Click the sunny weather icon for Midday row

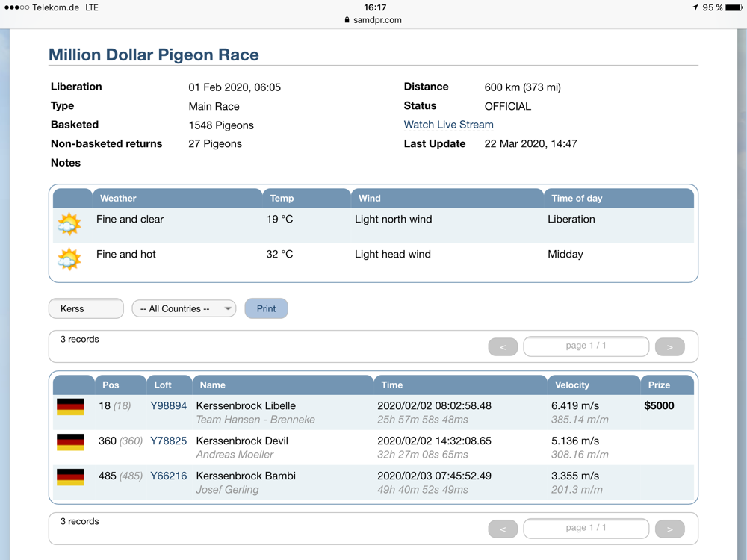69,259
